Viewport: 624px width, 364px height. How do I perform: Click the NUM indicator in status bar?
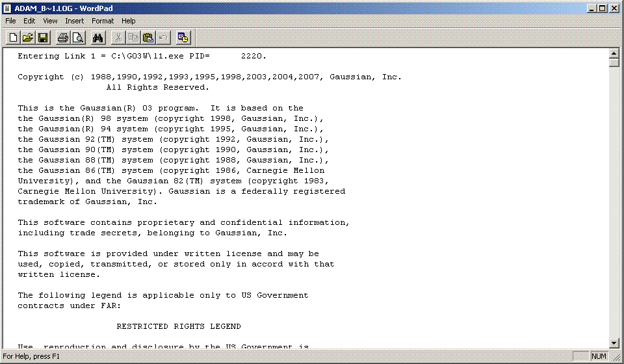pyautogui.click(x=599, y=356)
